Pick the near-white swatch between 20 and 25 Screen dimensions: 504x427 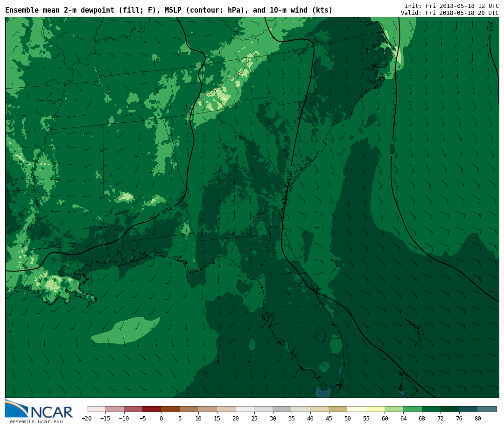245,409
